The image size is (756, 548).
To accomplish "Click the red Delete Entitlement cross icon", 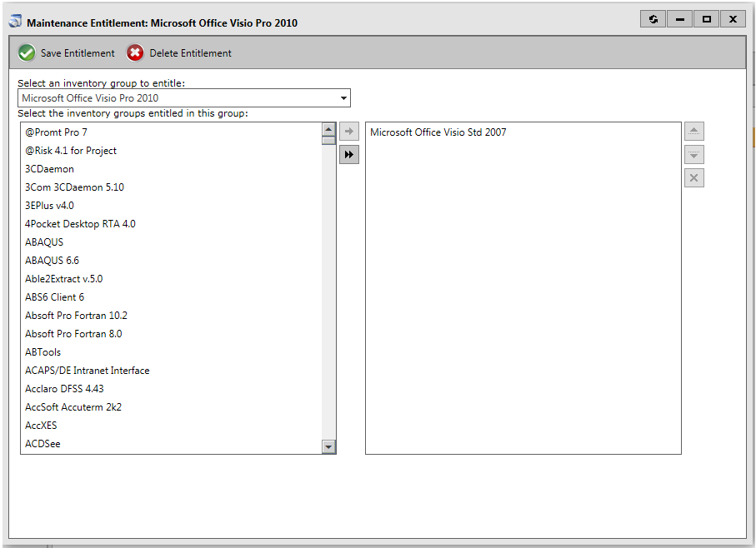I will click(x=135, y=53).
